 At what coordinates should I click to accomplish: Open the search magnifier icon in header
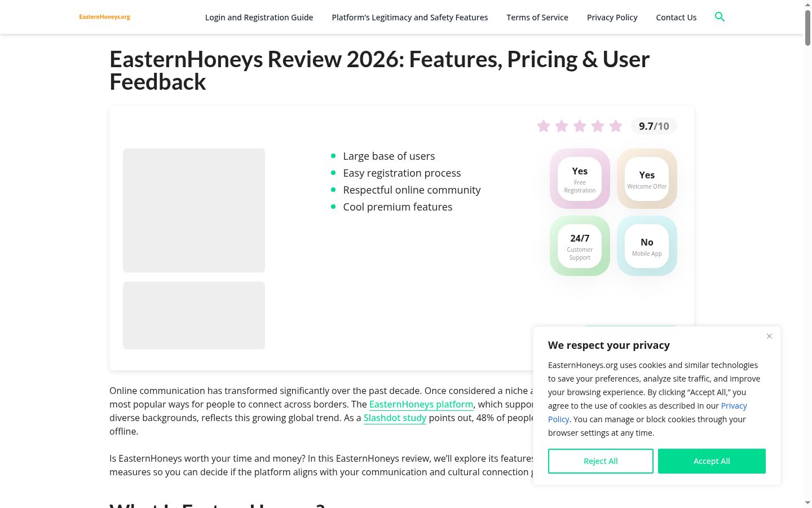tap(720, 17)
